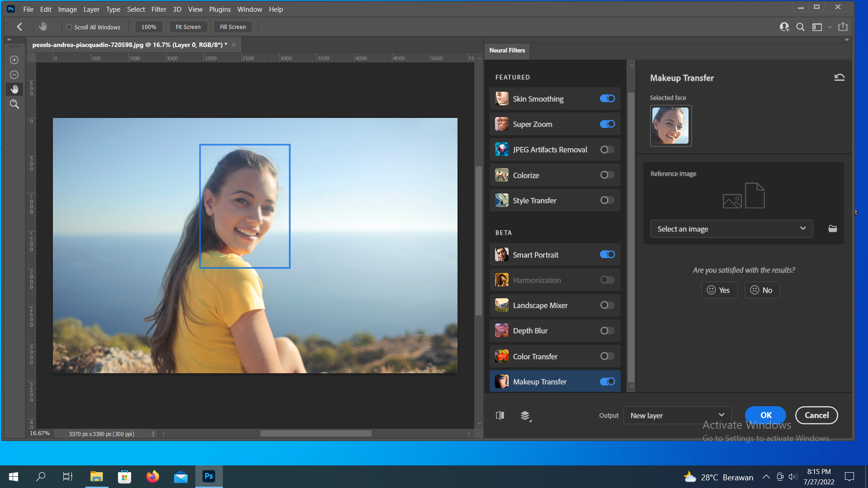Screen dimensions: 868x488
Task: Check Scroll All Windows checkbox
Action: click(x=69, y=27)
